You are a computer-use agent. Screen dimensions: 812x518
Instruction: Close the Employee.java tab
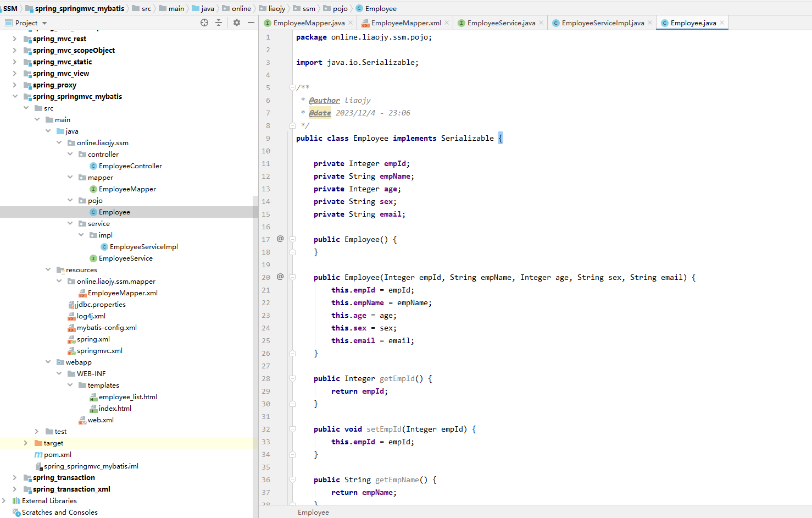click(x=722, y=23)
